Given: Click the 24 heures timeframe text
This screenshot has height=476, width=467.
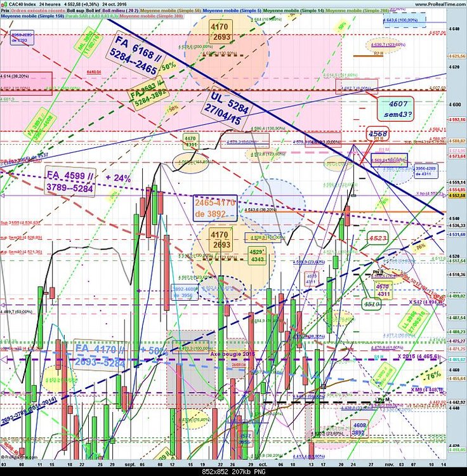Looking at the screenshot, I should tap(49, 4).
